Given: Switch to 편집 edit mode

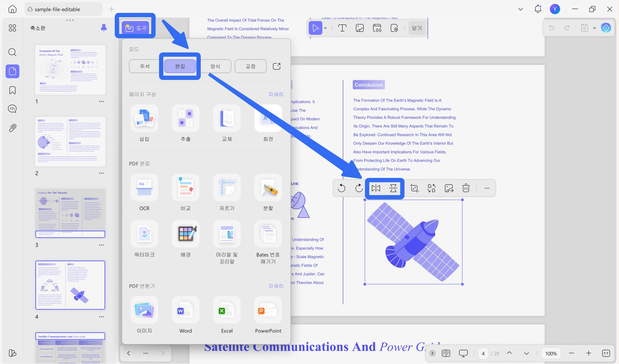Looking at the screenshot, I should click(x=180, y=66).
